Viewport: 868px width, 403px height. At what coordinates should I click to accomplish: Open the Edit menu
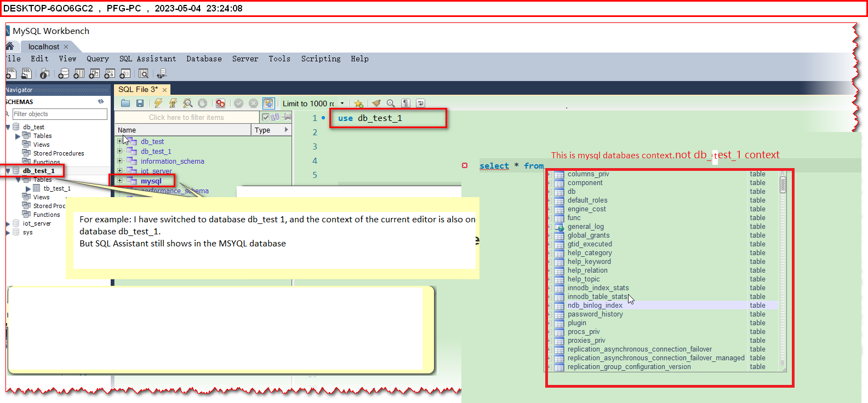point(39,59)
